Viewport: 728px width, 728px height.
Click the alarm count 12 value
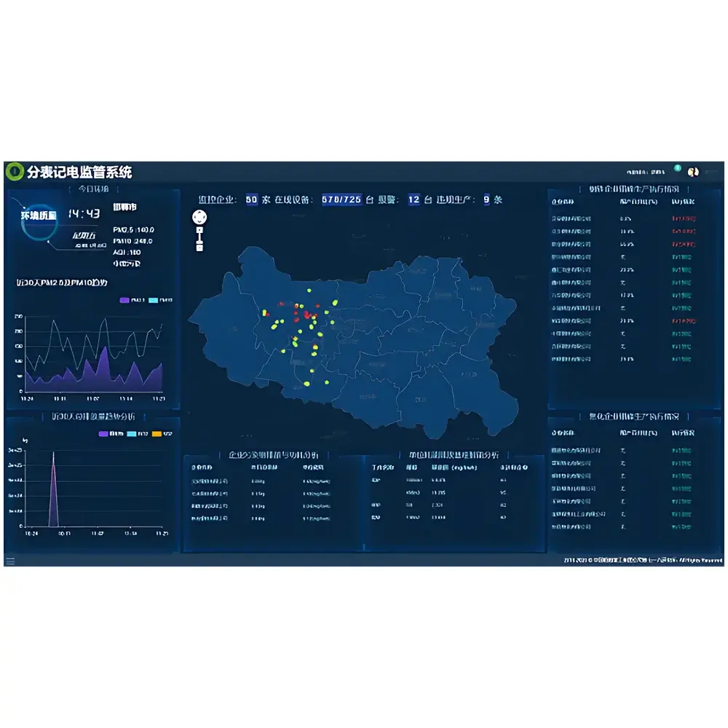point(414,199)
